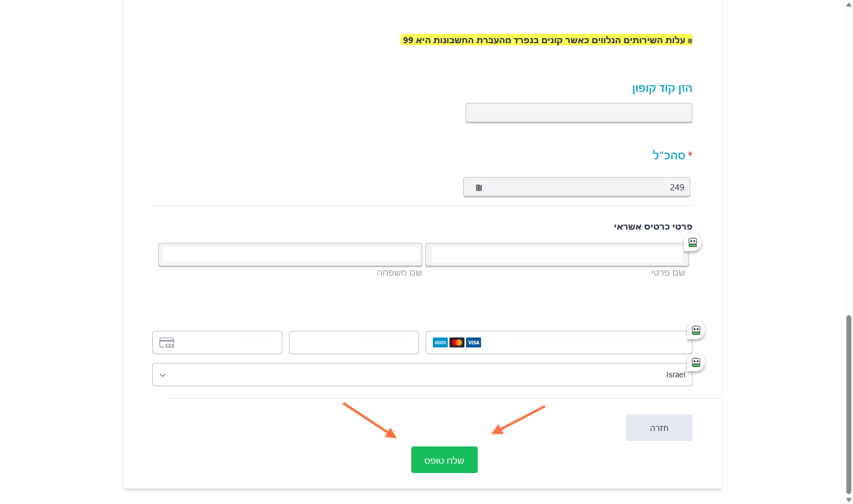The height and width of the screenshot is (504, 853).
Task: Click the shekel currency symbol
Action: [x=479, y=188]
